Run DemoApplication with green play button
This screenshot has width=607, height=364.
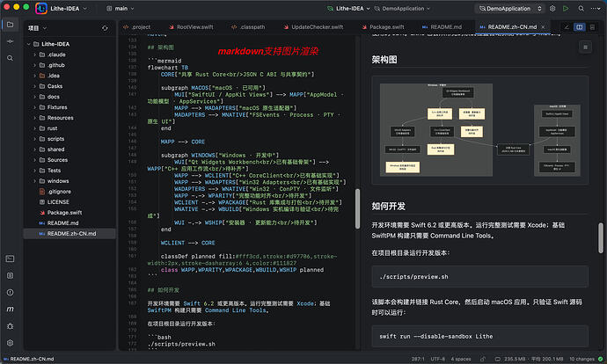coord(566,8)
